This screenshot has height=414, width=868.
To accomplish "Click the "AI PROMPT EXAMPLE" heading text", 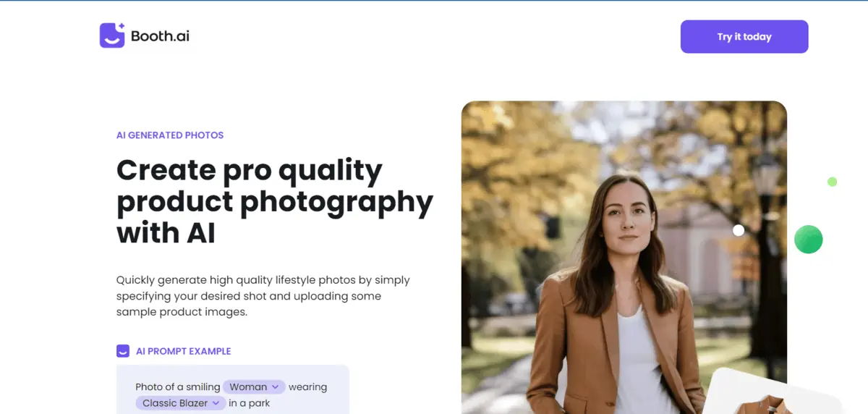I will [x=184, y=351].
